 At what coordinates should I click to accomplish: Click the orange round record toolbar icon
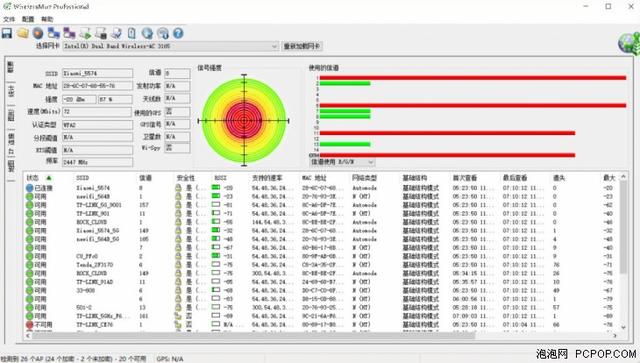point(38,33)
